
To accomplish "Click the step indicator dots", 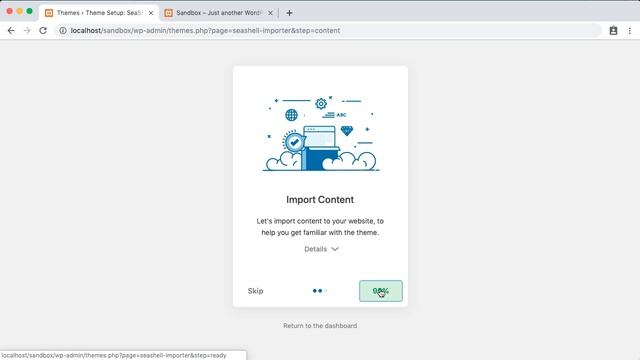I will tap(320, 291).
